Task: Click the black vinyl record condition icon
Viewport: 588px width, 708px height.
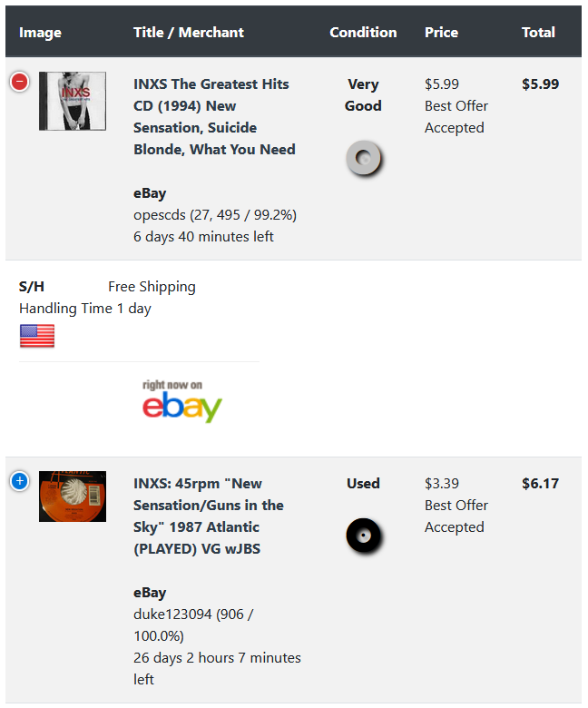Action: click(x=363, y=536)
